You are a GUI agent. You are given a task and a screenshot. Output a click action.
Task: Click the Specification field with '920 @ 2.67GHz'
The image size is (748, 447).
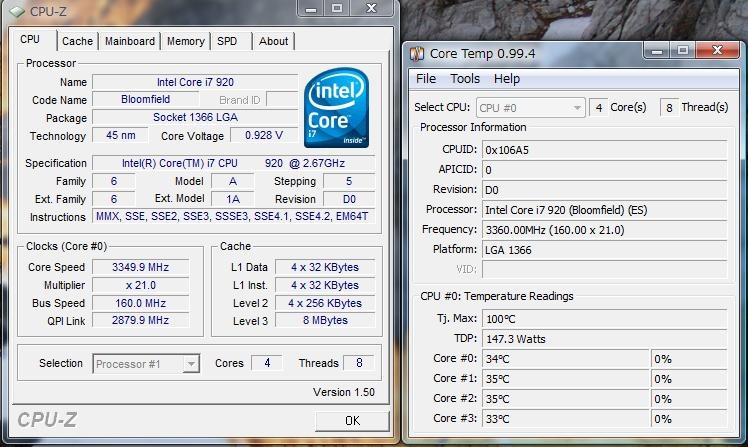233,163
